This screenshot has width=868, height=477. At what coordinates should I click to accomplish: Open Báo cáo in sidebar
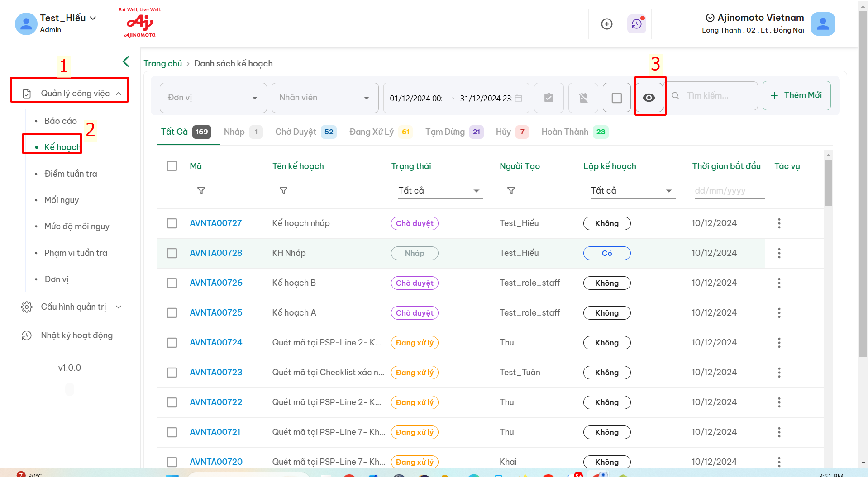pyautogui.click(x=61, y=121)
